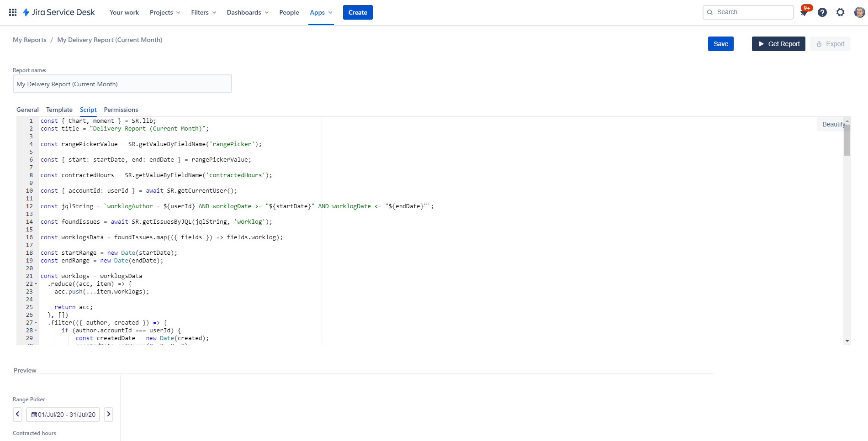Open the app switcher grid icon

pyautogui.click(x=13, y=12)
